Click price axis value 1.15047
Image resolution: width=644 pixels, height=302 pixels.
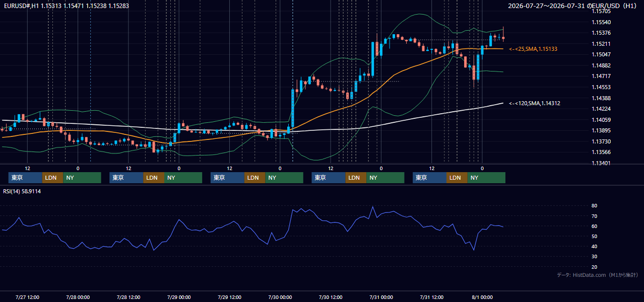tap(601, 54)
